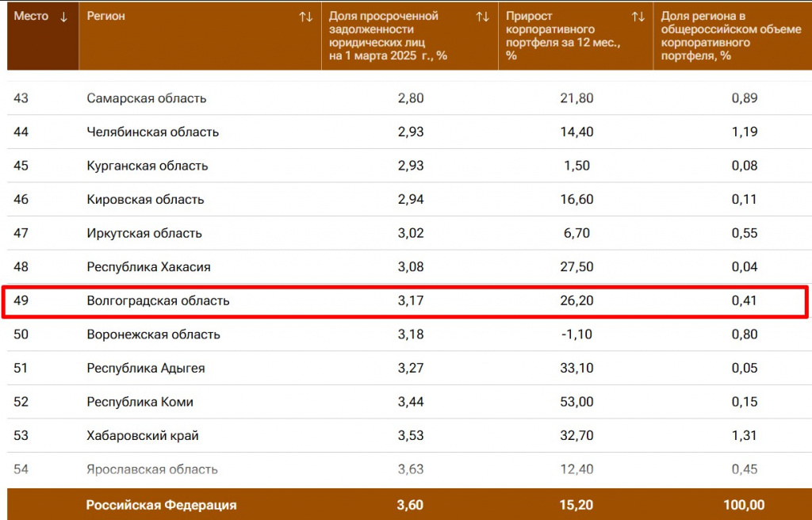Click overdue share value 3,02
This screenshot has width=812, height=520.
click(x=411, y=233)
